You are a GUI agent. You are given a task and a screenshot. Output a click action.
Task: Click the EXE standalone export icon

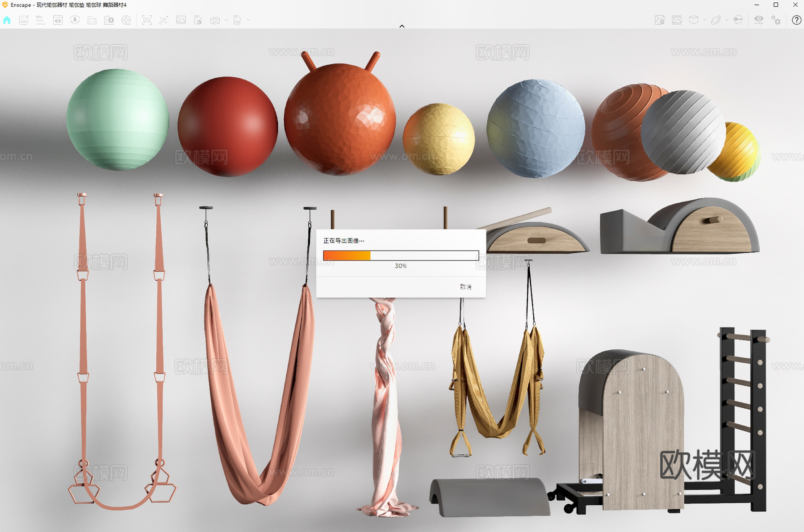[237, 20]
